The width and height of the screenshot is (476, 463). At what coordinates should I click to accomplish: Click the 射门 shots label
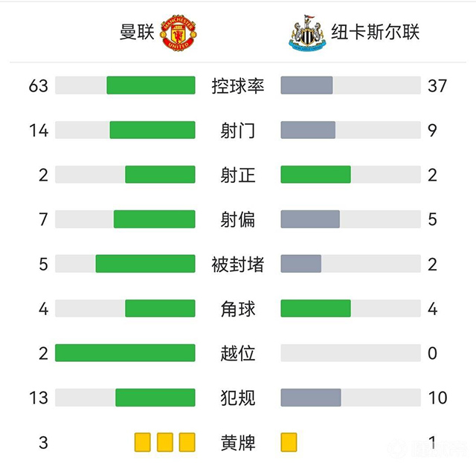coord(238,130)
